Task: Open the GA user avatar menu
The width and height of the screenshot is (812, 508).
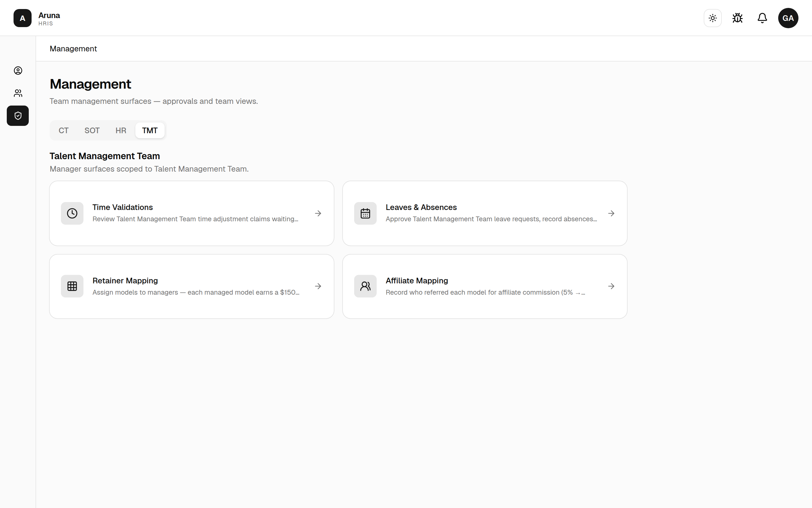Action: 788,18
